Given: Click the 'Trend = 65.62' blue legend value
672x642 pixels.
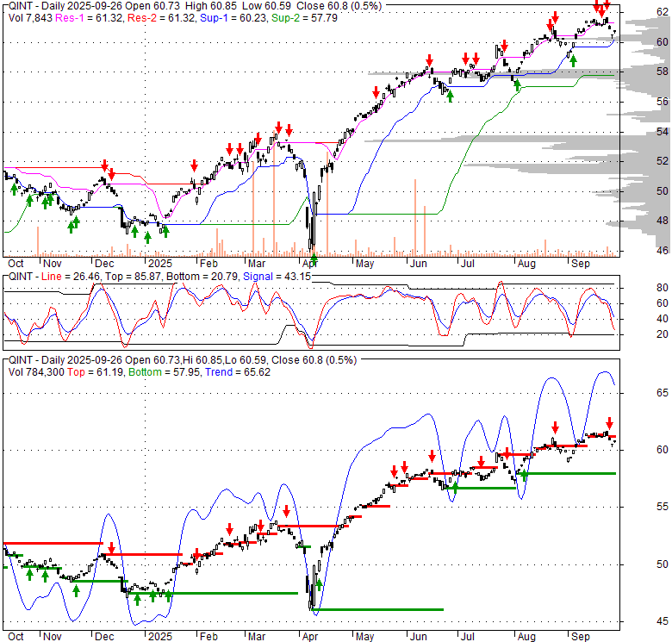Looking at the screenshot, I should click(x=238, y=372).
